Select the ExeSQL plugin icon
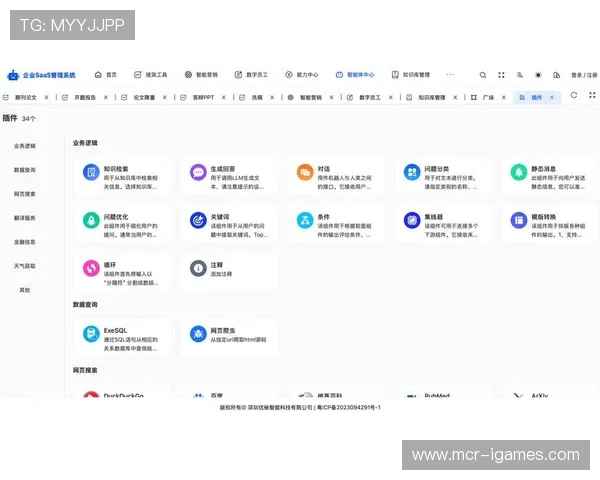 tap(92, 333)
